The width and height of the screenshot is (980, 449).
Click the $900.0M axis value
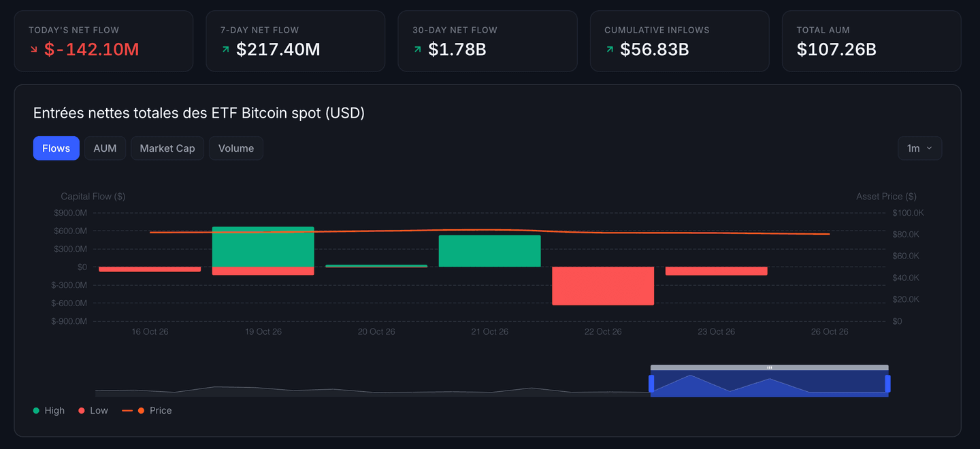tap(71, 213)
